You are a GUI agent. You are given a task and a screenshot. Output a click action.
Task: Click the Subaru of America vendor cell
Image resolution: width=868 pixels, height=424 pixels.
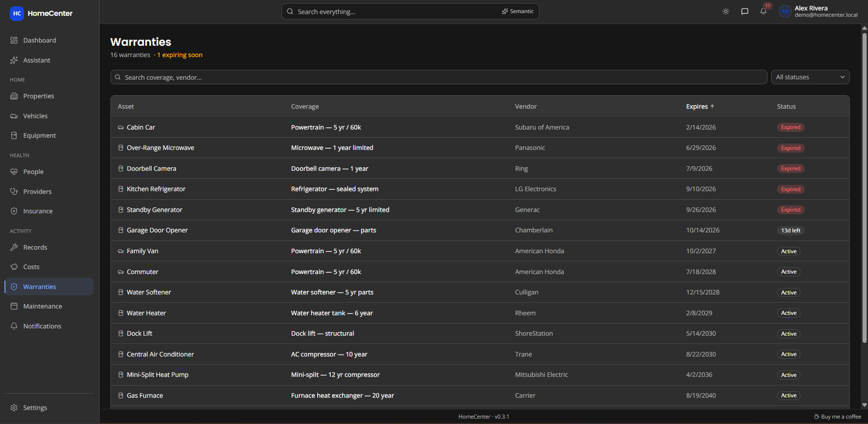542,127
